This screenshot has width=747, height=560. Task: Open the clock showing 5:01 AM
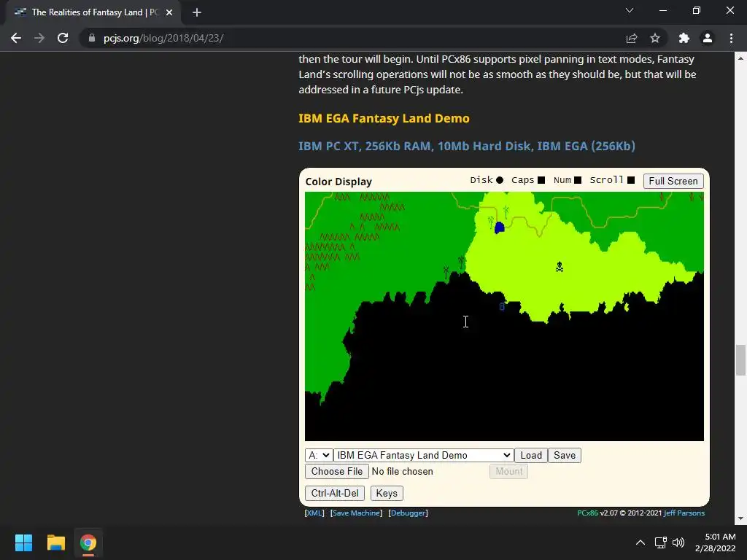pos(716,542)
